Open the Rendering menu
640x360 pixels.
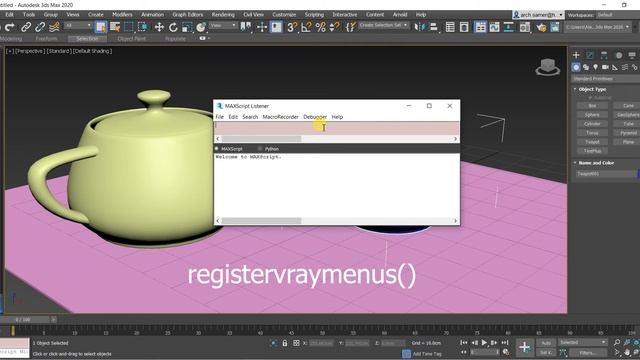coord(223,15)
